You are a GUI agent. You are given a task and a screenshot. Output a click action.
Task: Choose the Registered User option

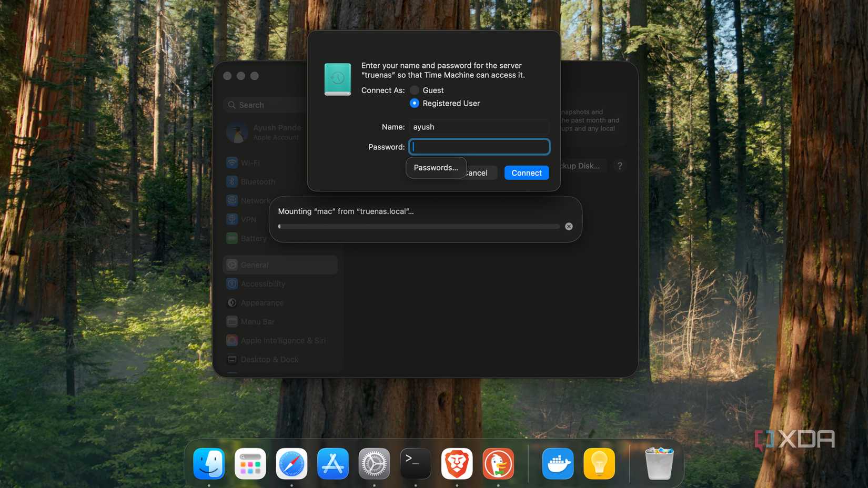(x=415, y=103)
